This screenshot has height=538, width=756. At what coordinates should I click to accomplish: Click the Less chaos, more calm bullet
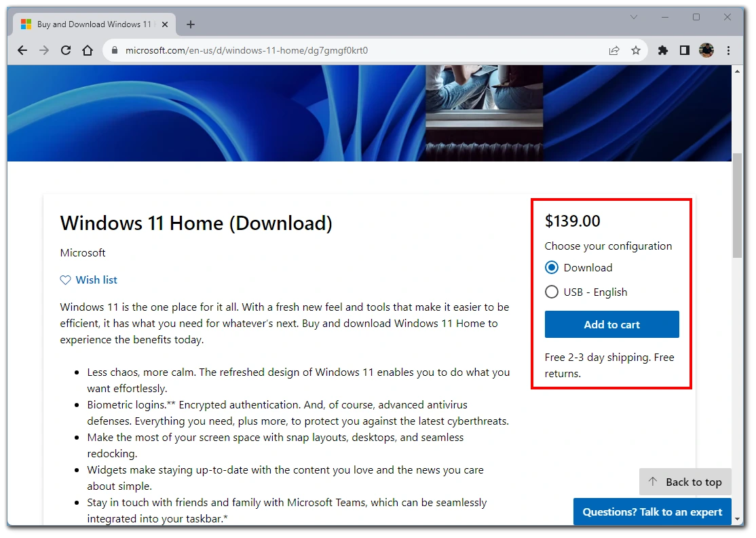299,381
